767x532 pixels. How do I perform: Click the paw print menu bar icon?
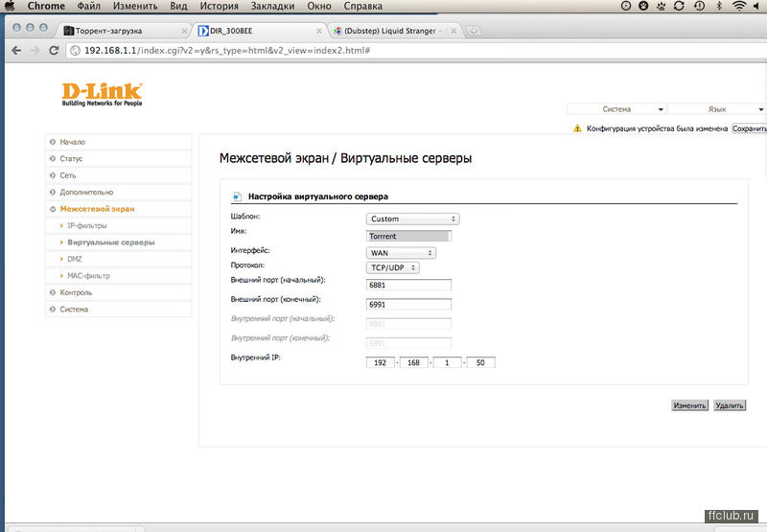point(662,6)
